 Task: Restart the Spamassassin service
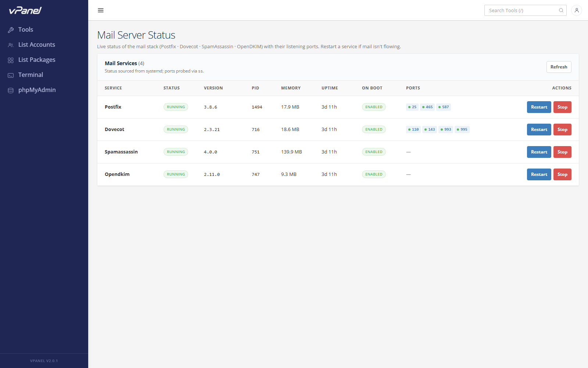[539, 152]
